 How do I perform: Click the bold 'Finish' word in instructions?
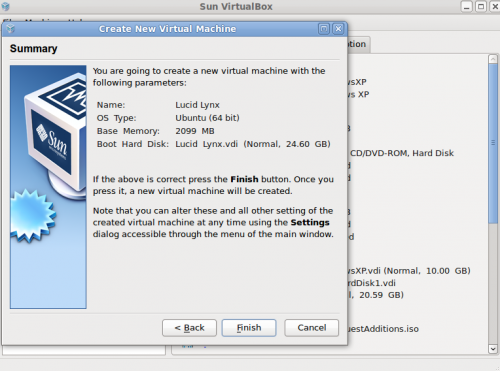[x=244, y=179]
